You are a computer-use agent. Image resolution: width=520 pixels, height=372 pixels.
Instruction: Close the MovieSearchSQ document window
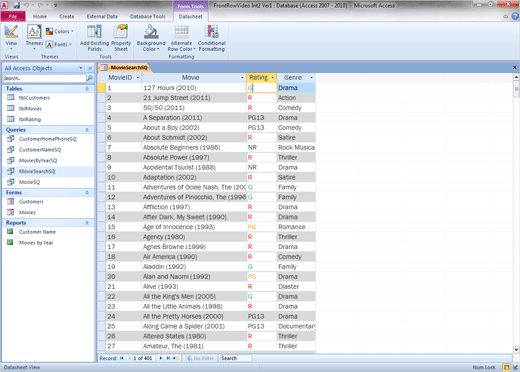pos(515,67)
